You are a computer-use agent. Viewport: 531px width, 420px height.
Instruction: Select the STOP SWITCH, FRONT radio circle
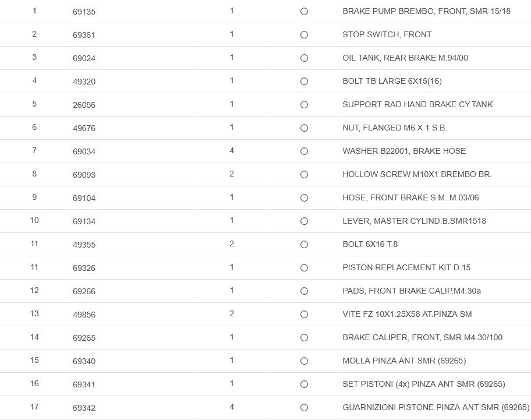304,35
